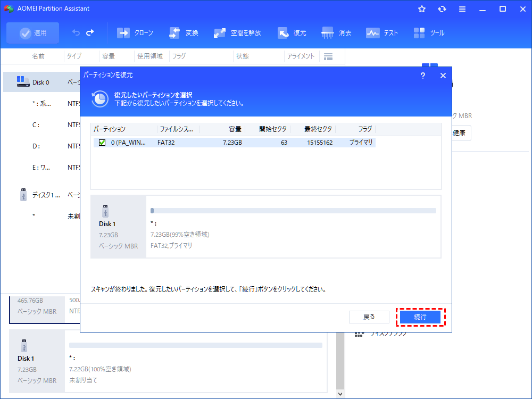Click the redo arrow icon
This screenshot has width=532, height=399.
click(90, 32)
